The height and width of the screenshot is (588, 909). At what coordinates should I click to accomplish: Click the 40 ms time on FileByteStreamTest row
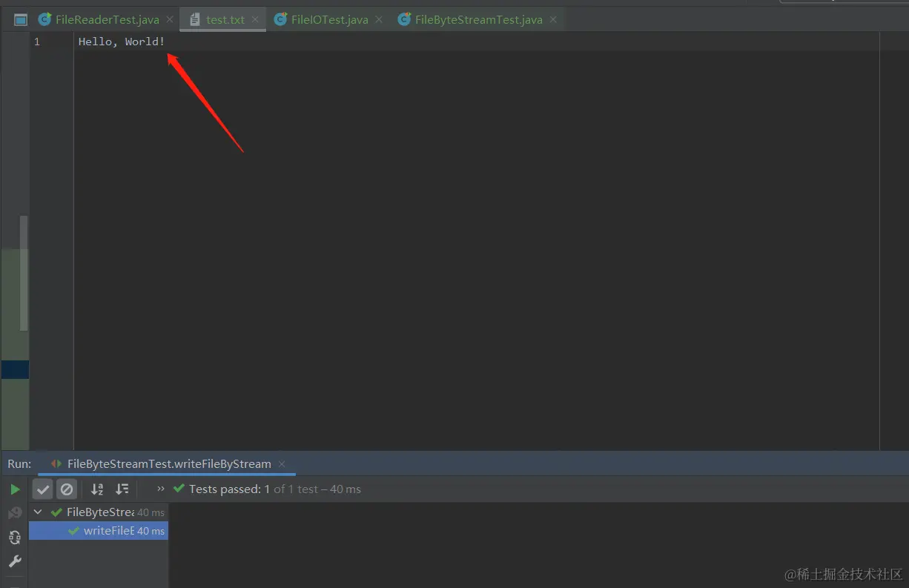pyautogui.click(x=151, y=512)
